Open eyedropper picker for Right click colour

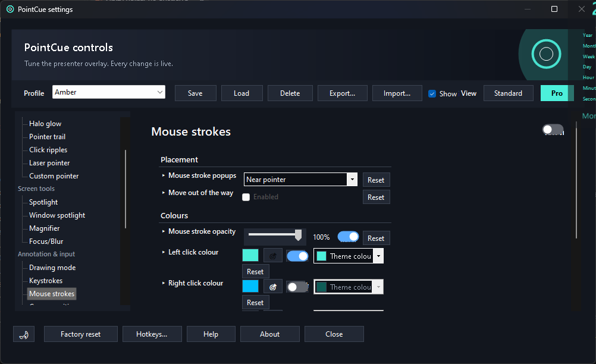click(273, 287)
